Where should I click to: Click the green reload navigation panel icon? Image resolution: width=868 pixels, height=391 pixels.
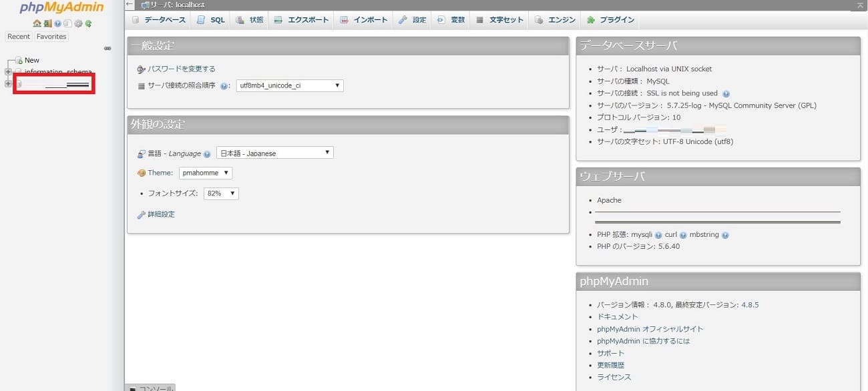pyautogui.click(x=88, y=23)
